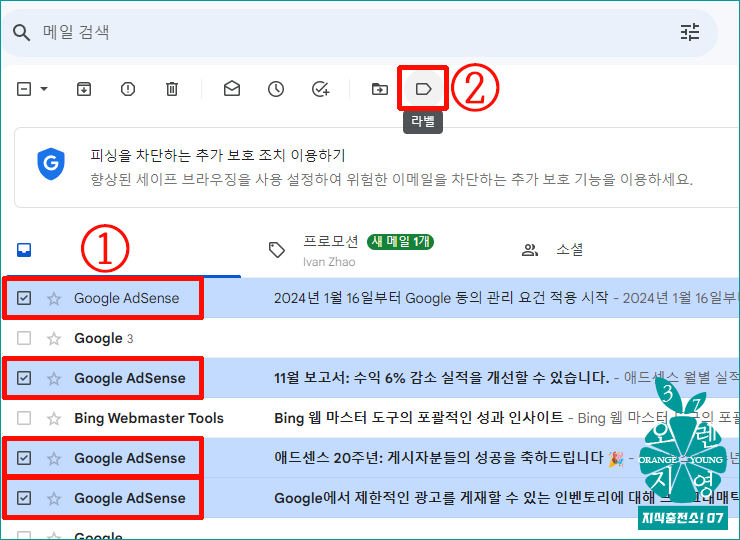Check the Google 3 conversation checkbox
Image resolution: width=740 pixels, height=540 pixels.
coord(24,338)
